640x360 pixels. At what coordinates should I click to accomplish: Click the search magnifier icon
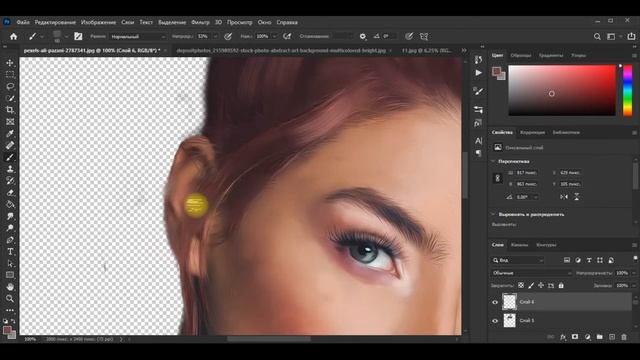tap(597, 36)
